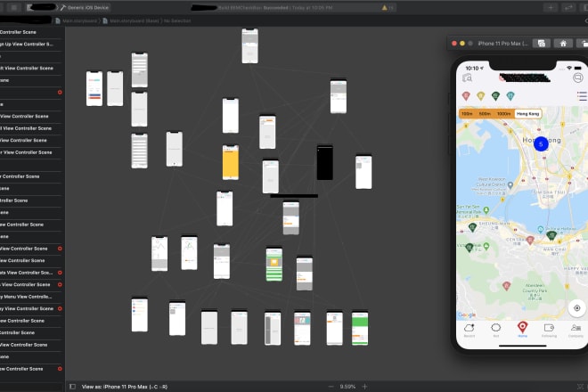Viewport: 588px width, 392px height.
Task: Open the Following tab in the app
Action: point(549,331)
